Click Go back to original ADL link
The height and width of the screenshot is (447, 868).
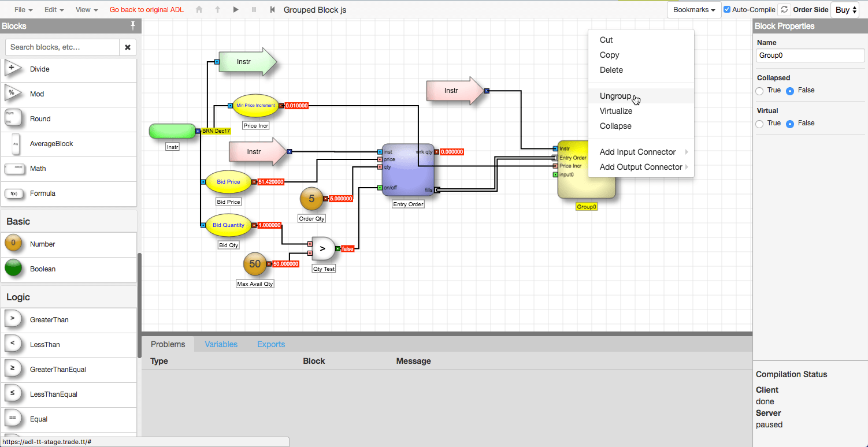pyautogui.click(x=147, y=10)
